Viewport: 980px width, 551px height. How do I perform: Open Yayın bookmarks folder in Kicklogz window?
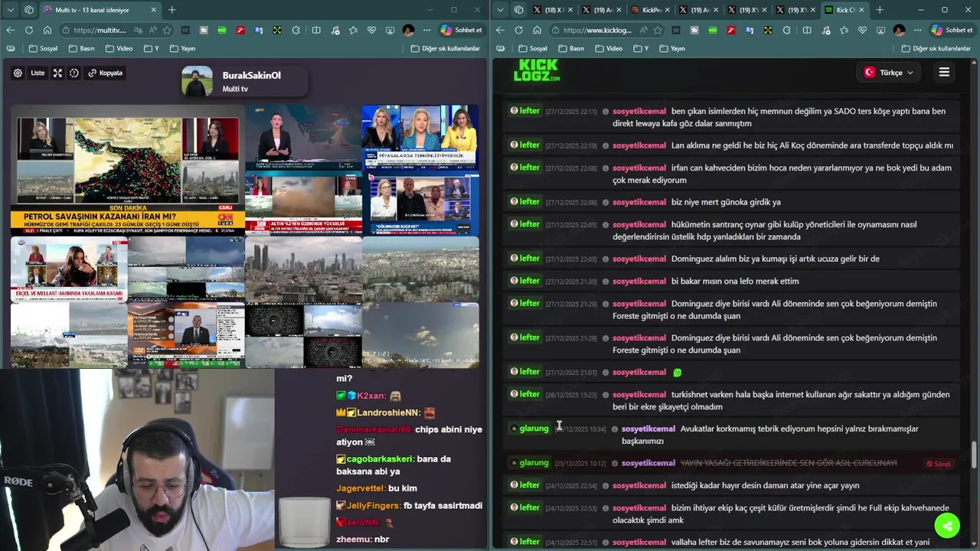click(x=673, y=48)
